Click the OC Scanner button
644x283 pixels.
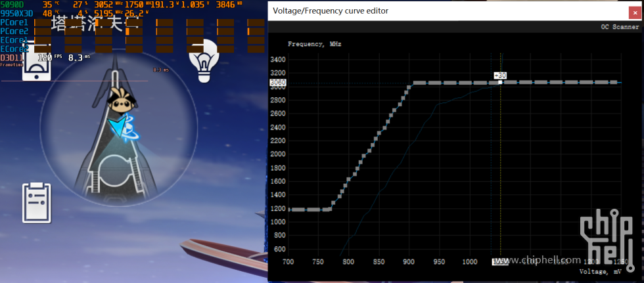pos(620,27)
